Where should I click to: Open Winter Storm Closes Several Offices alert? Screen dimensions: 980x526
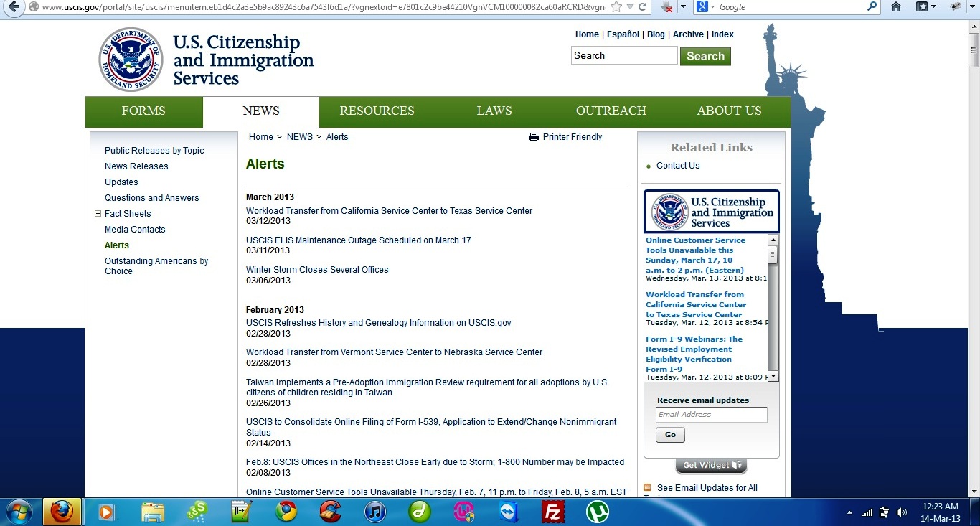point(317,270)
